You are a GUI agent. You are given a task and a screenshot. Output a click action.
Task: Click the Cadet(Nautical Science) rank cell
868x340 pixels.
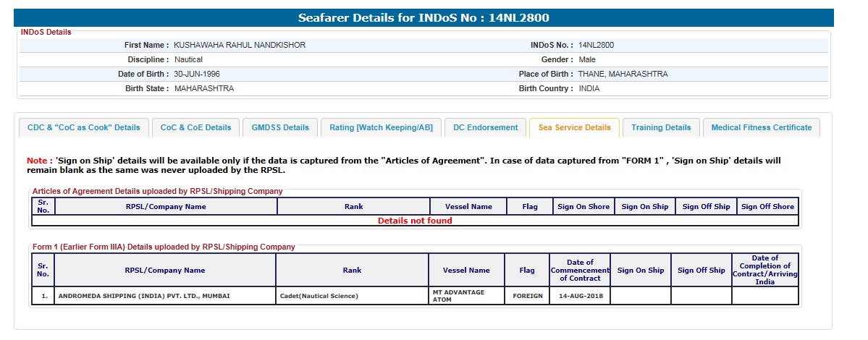pos(319,296)
